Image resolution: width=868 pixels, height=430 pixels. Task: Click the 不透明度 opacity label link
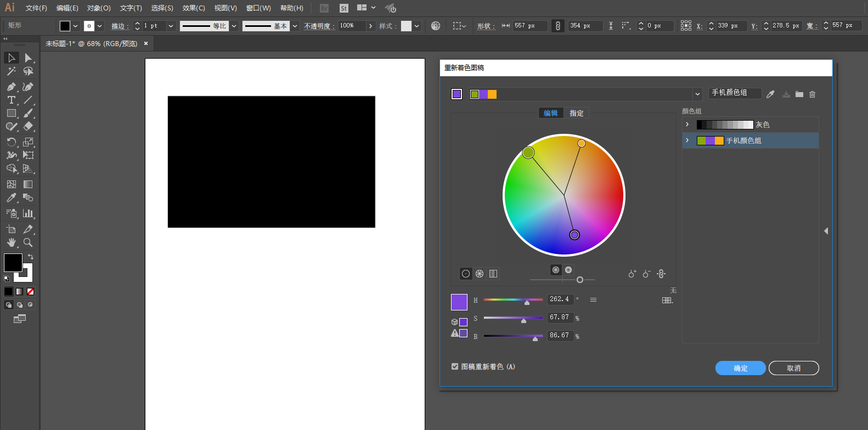319,26
